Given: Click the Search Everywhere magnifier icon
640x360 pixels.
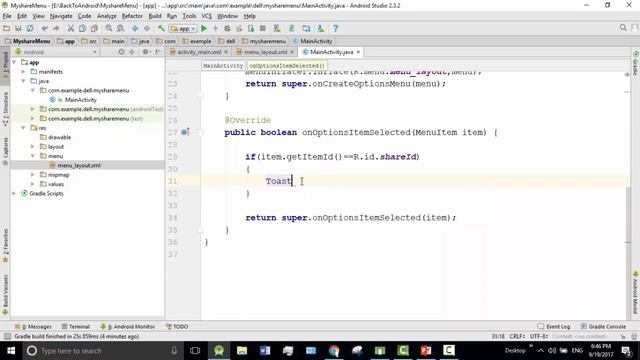Looking at the screenshot, I should click(623, 28).
